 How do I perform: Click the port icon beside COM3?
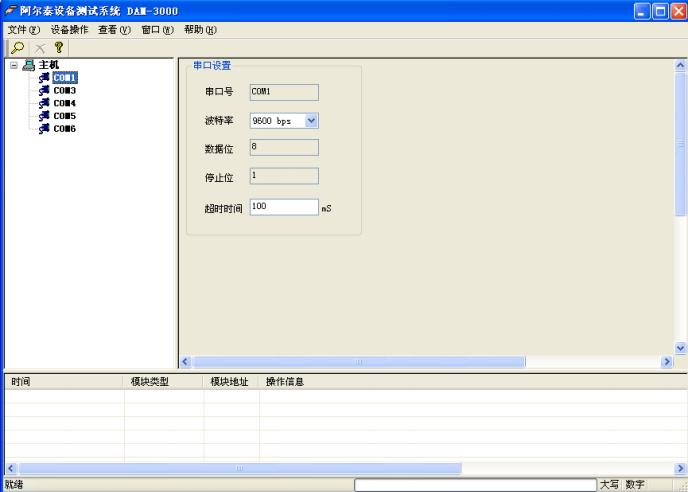pyautogui.click(x=44, y=90)
